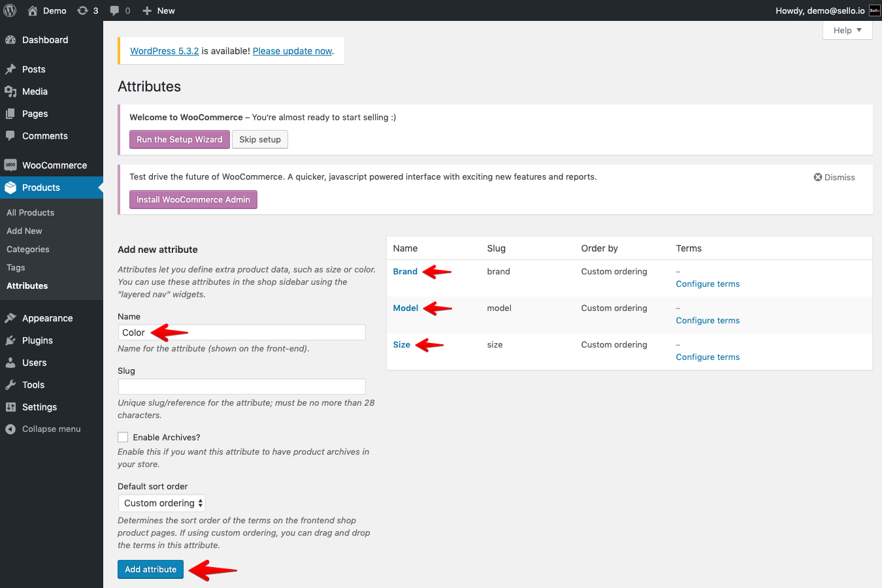Image resolution: width=882 pixels, height=588 pixels.
Task: Click the 'size' slug cell
Action: point(495,344)
